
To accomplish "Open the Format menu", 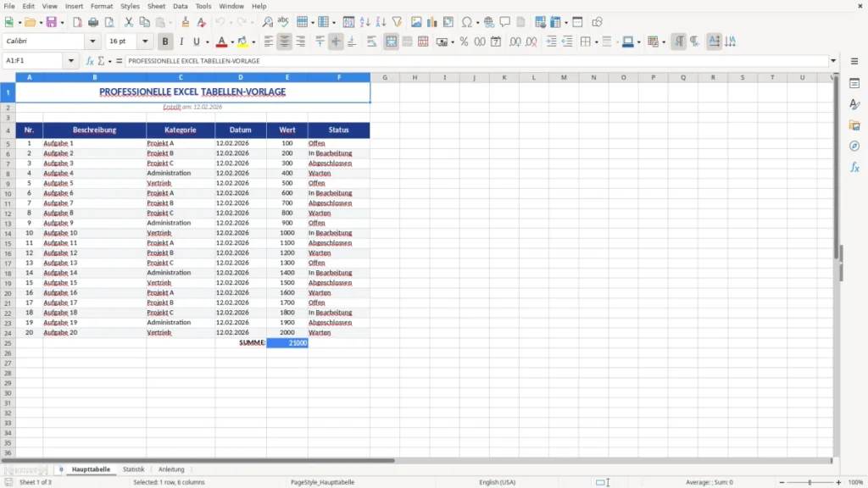I will point(102,6).
